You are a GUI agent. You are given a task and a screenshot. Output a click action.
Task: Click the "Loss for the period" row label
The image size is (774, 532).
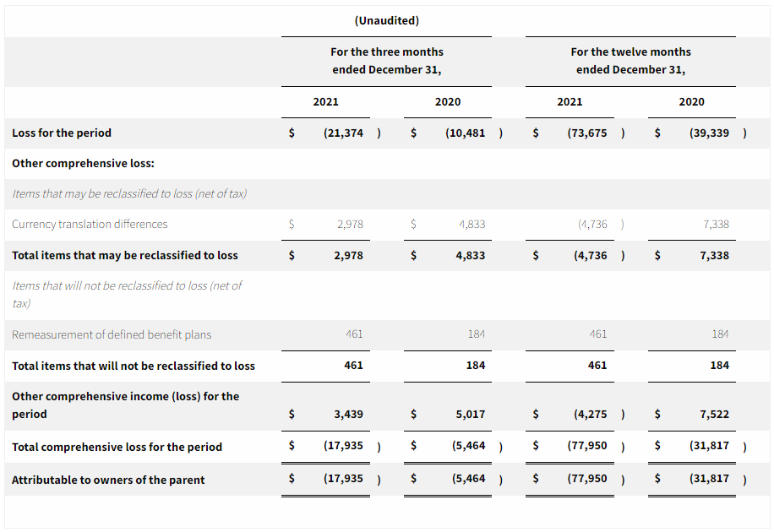click(62, 133)
